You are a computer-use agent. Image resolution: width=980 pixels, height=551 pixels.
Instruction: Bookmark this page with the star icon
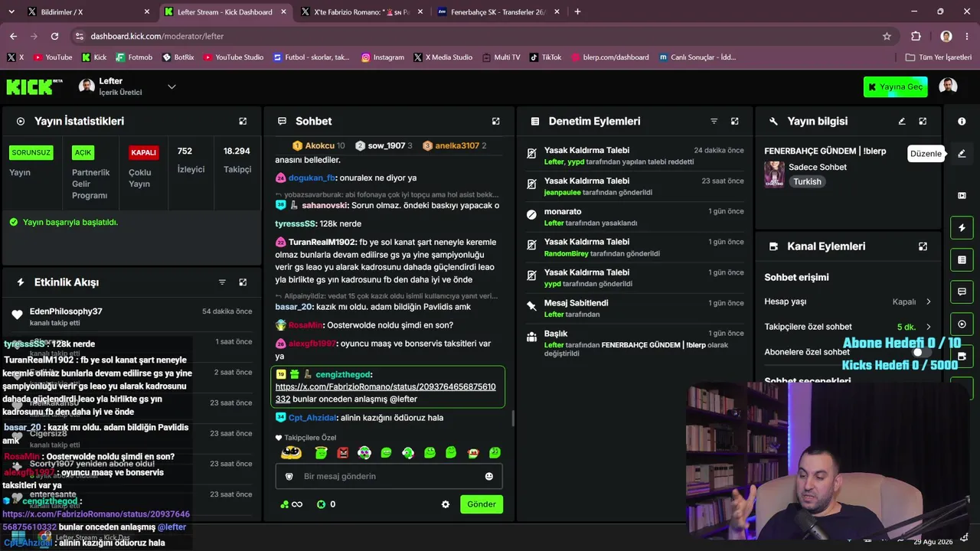887,36
